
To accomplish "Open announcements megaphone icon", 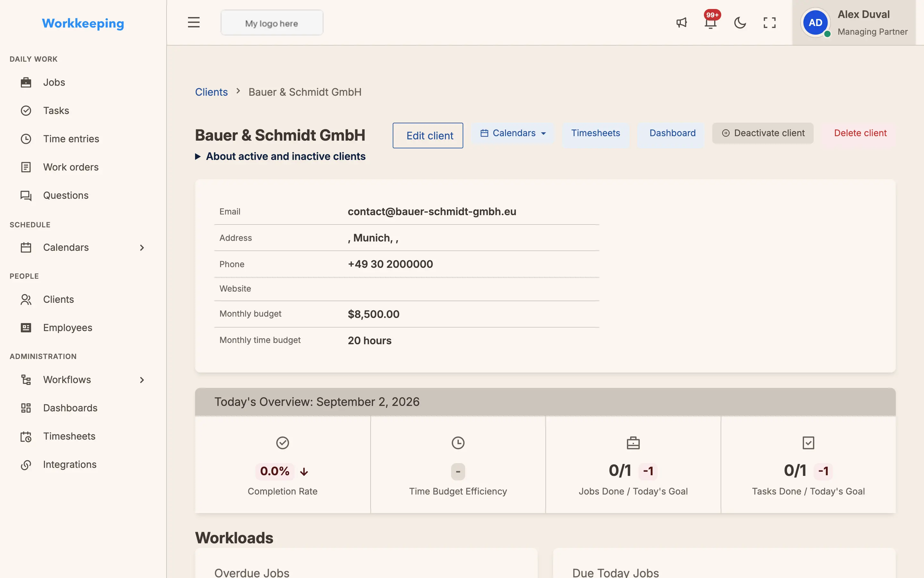I will click(x=681, y=22).
